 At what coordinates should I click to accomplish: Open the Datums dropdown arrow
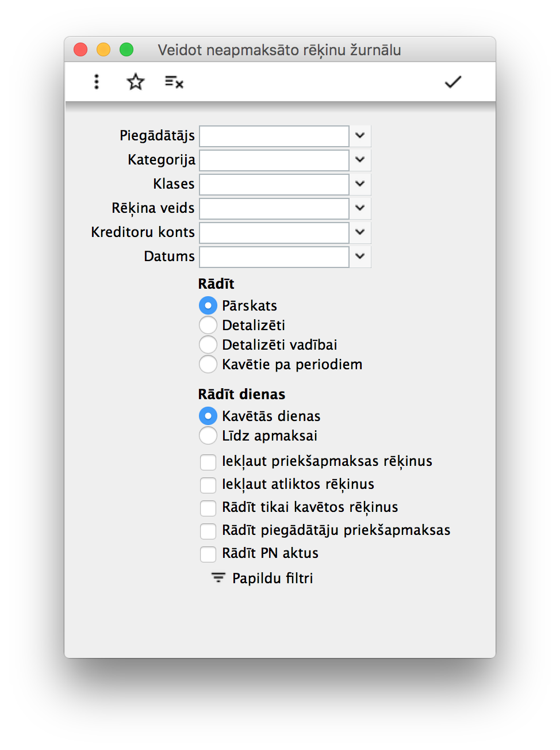[x=360, y=257]
